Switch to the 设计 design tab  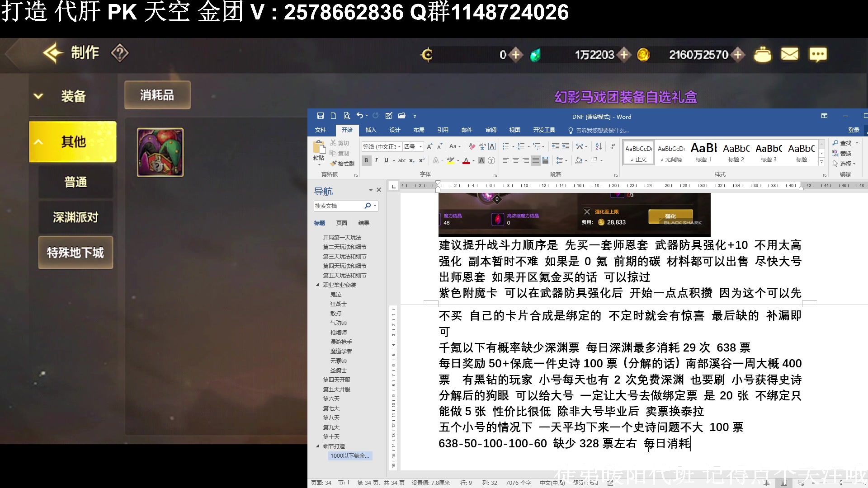(x=395, y=130)
